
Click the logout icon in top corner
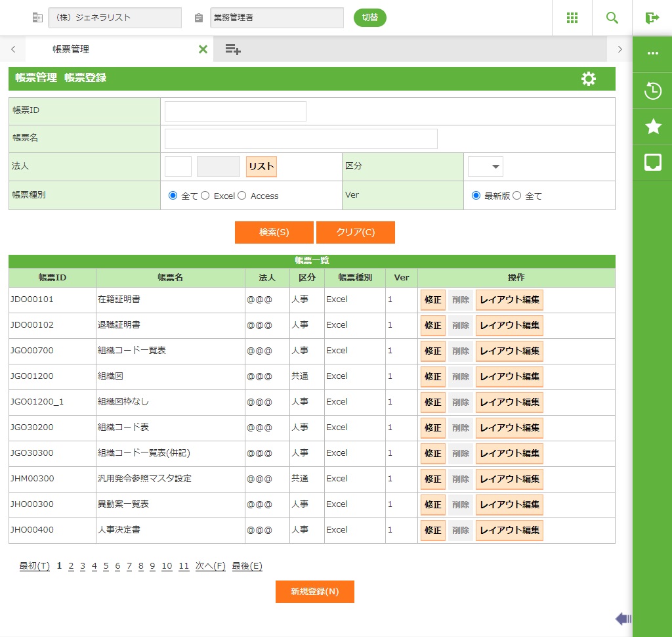pyautogui.click(x=652, y=18)
